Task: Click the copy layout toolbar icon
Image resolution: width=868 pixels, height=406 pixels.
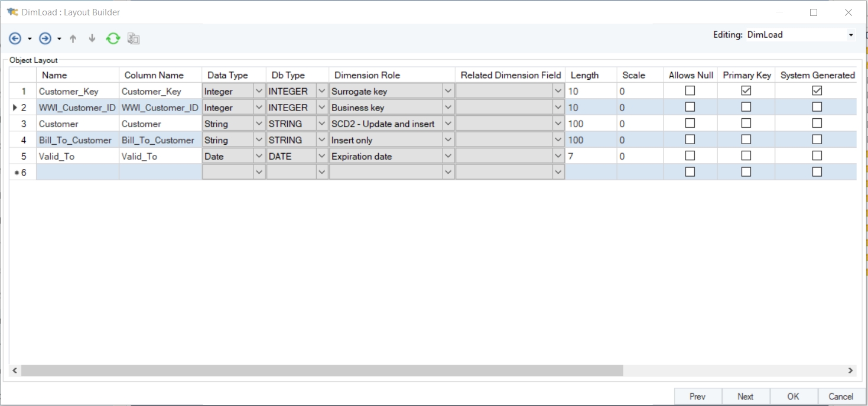Action: point(134,38)
